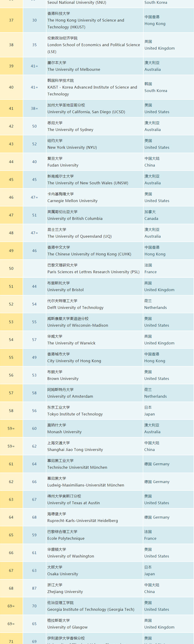194x644 pixels.
Task: Click 'The University of New South Wales (UNSW)'
Action: click(x=88, y=183)
